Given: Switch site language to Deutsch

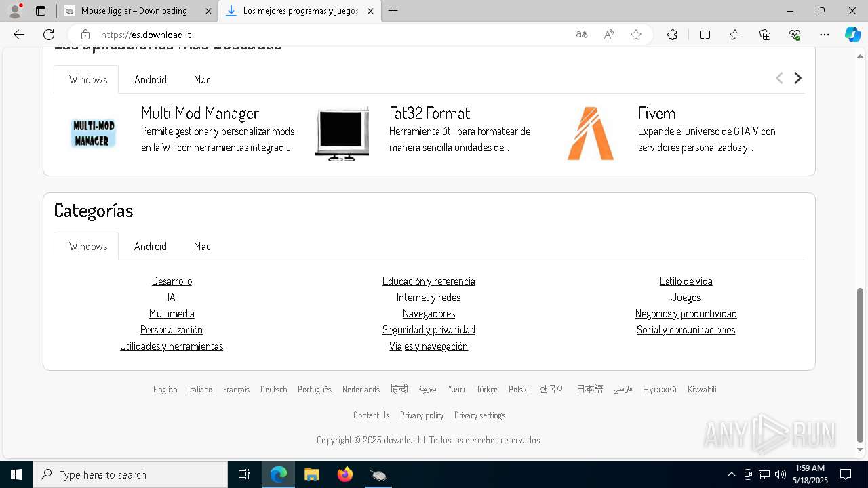Looking at the screenshot, I should click(x=273, y=389).
